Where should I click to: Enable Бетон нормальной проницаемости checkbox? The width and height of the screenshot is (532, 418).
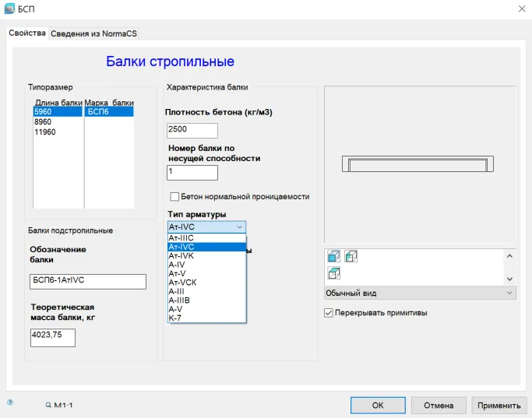pyautogui.click(x=174, y=197)
